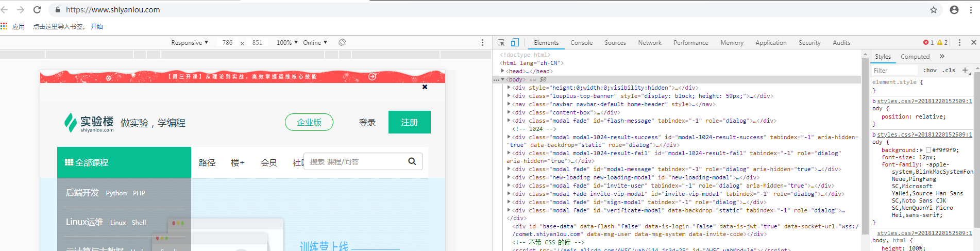Click the banner arrow circle icon

(x=372, y=76)
